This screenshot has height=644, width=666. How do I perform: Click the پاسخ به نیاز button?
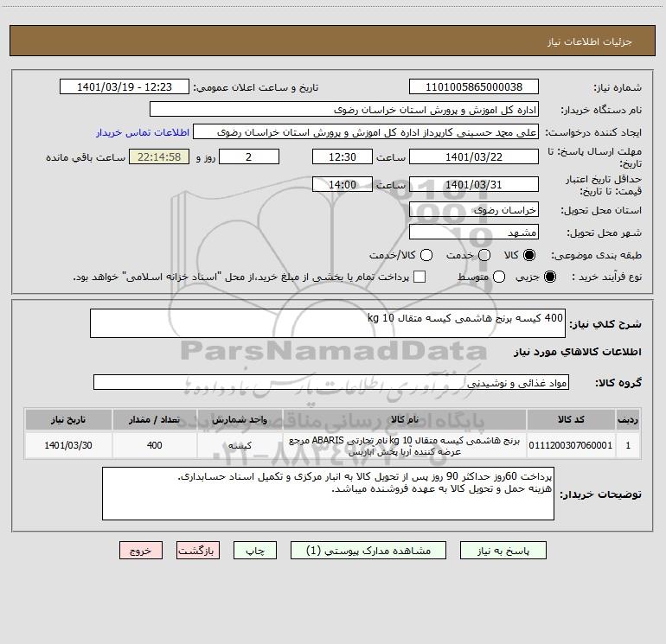(503, 551)
